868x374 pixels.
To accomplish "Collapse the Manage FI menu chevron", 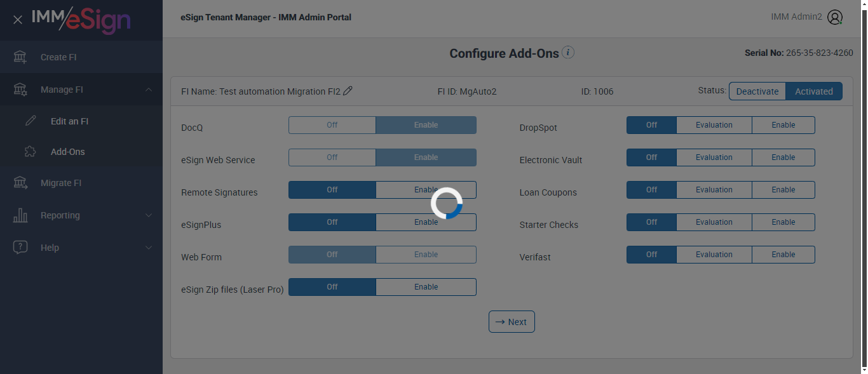I will tap(149, 90).
